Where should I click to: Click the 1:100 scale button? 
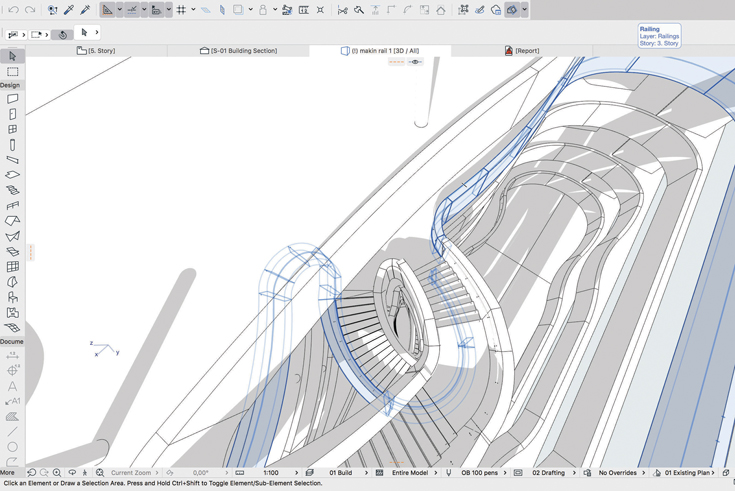[x=271, y=473]
